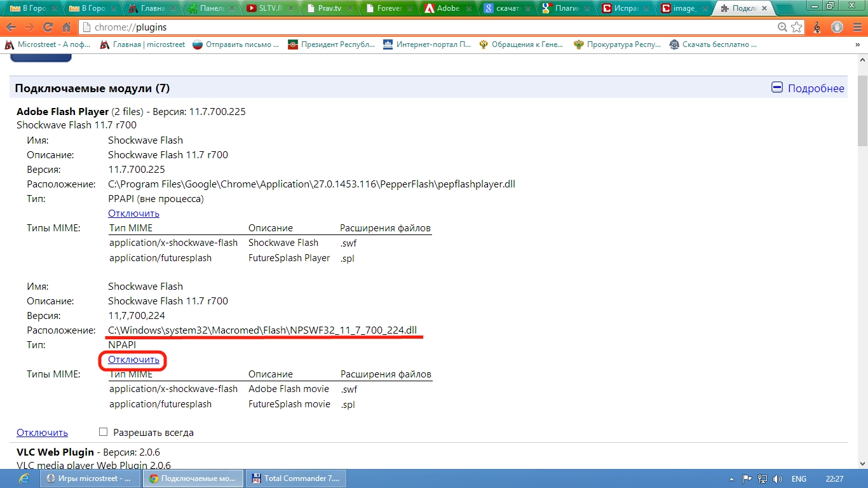Click the treble clef extension icon
Viewport: 868px width, 488px height.
point(817,27)
